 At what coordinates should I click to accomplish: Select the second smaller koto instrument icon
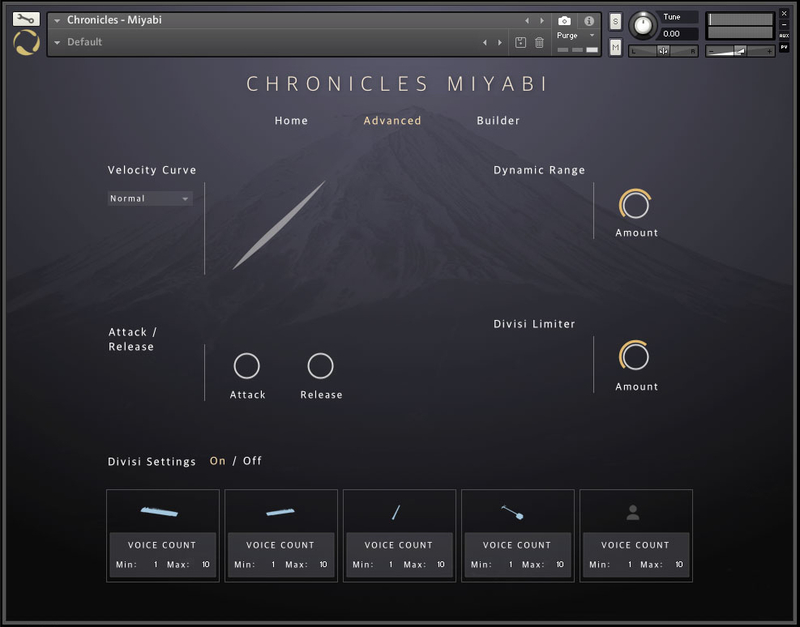point(280,512)
